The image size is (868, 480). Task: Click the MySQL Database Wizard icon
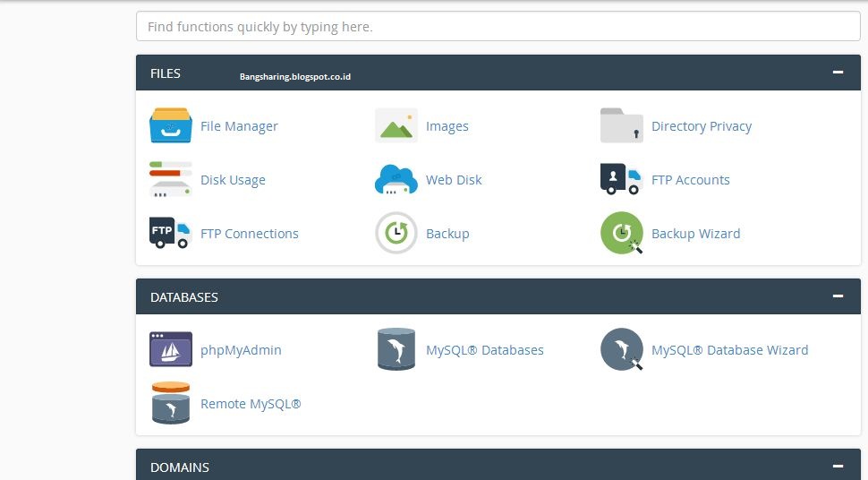pyautogui.click(x=622, y=349)
